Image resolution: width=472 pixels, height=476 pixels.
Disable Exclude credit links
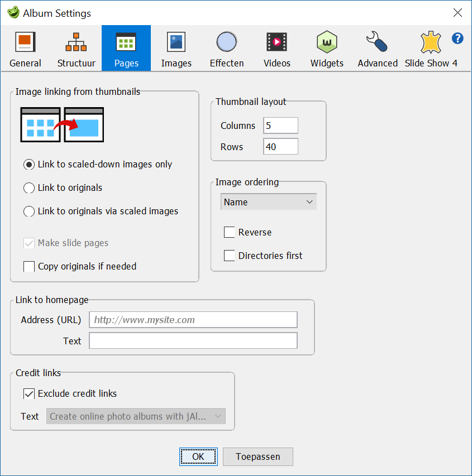[x=28, y=393]
